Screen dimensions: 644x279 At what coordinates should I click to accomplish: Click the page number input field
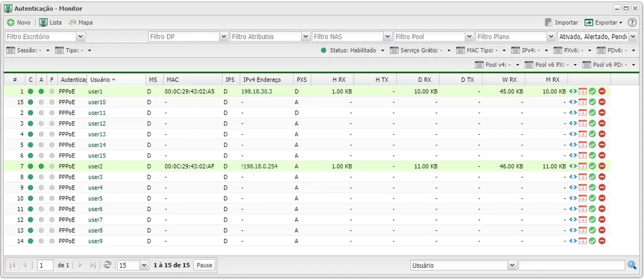point(46,265)
